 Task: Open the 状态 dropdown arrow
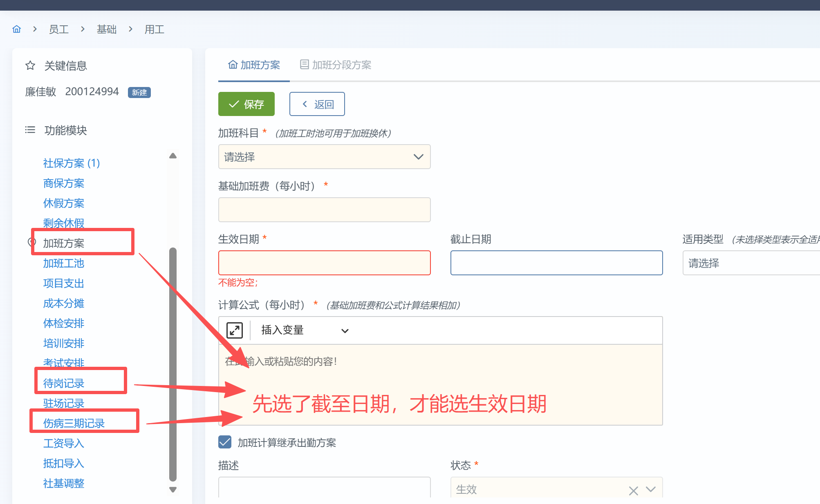pos(651,489)
